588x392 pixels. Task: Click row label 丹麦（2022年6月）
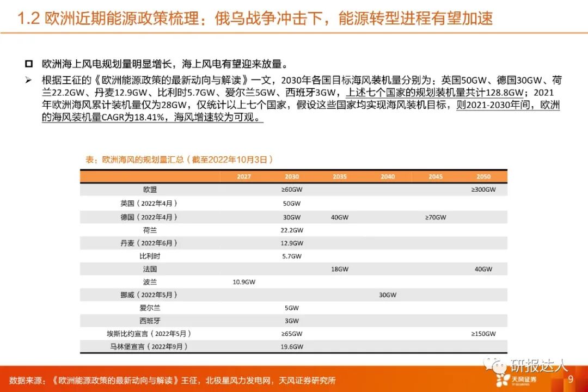149,243
